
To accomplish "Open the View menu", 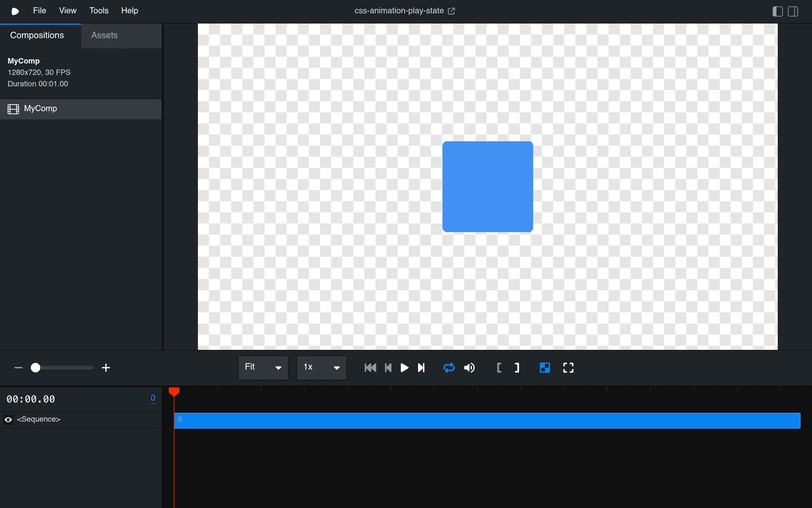I will tap(68, 11).
